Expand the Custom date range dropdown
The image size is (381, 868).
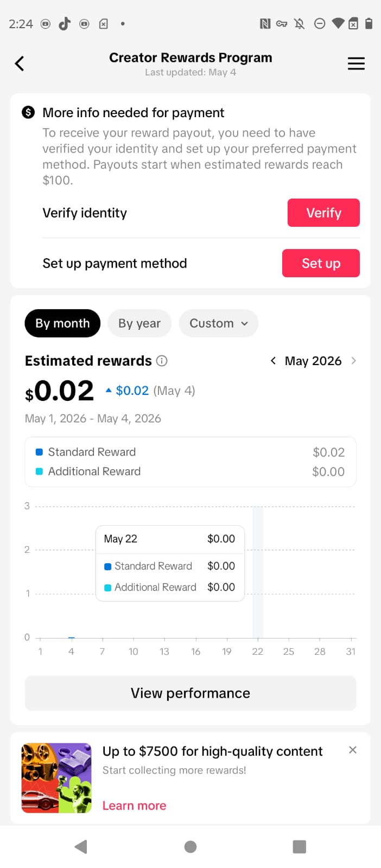pos(219,323)
